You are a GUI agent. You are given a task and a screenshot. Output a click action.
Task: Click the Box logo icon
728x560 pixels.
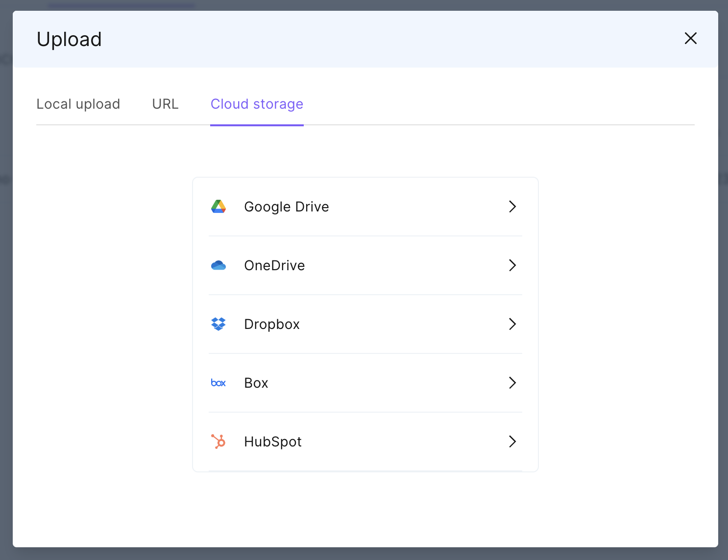218,383
